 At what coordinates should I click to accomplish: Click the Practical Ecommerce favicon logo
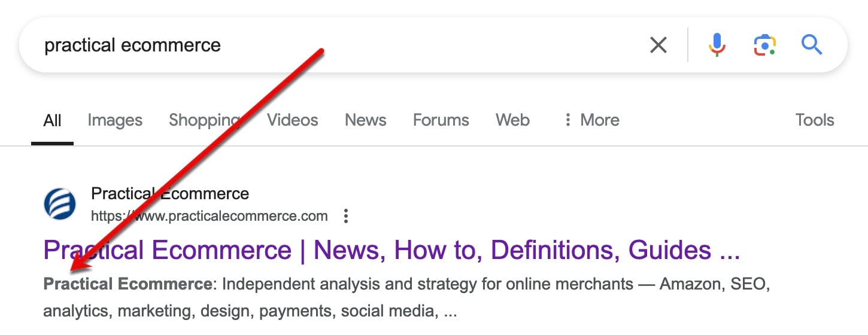(60, 204)
